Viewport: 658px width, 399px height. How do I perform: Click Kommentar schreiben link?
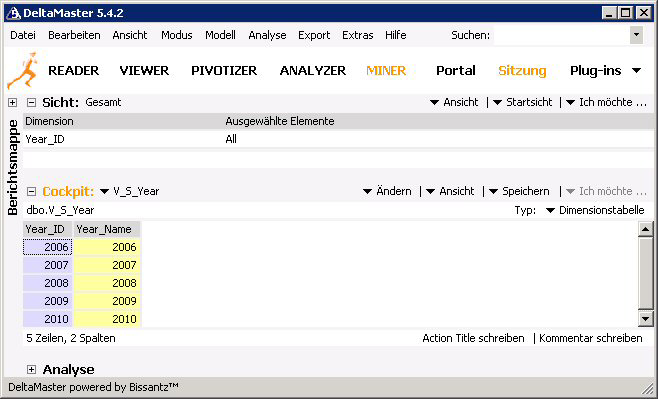[x=590, y=338]
